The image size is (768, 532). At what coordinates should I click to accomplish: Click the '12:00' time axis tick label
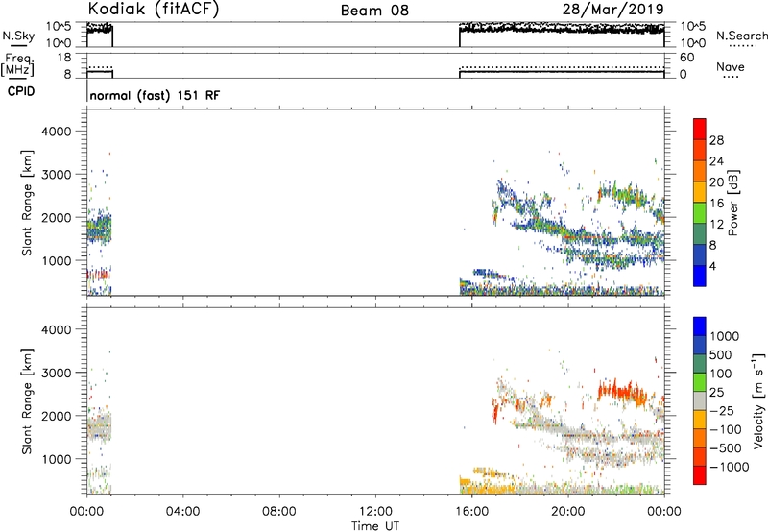coord(375,512)
